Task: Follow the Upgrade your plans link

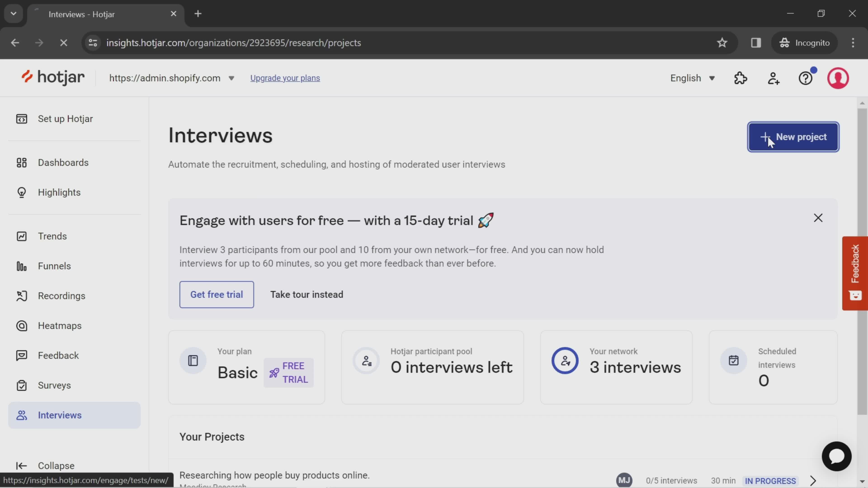Action: (285, 78)
